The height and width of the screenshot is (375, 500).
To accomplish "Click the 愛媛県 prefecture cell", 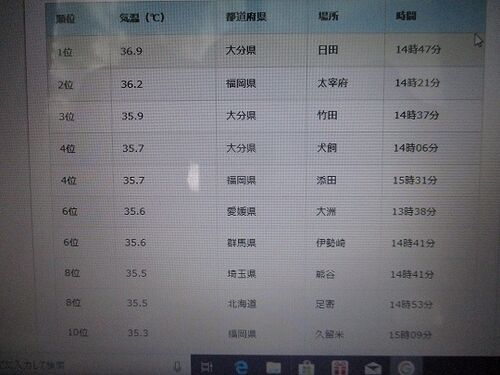I will click(x=241, y=211).
